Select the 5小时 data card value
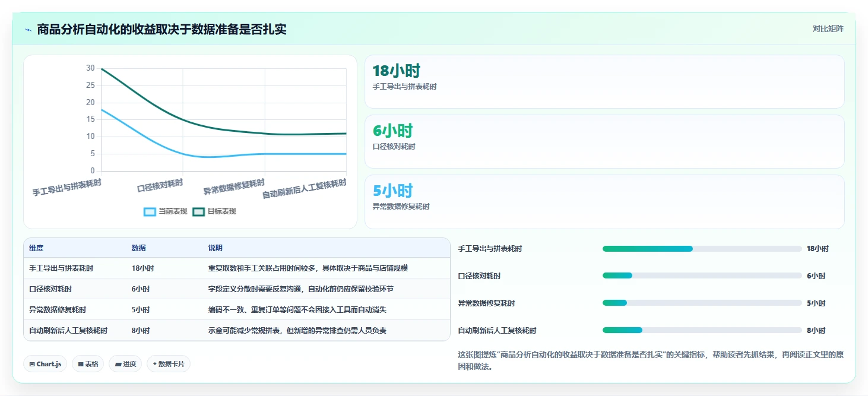Viewport: 868px width, 396px height. 392,191
